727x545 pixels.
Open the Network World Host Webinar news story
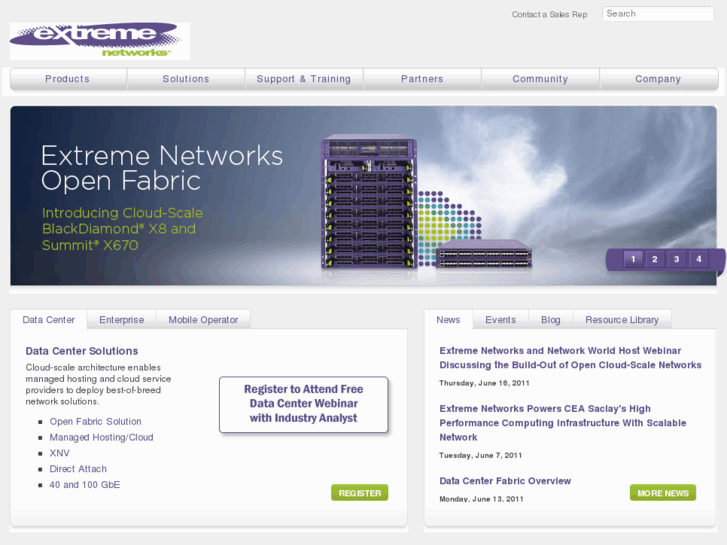570,358
